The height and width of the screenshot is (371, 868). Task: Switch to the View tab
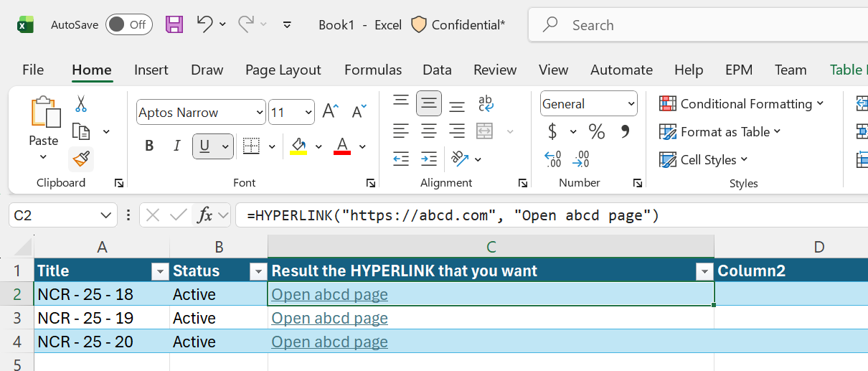pyautogui.click(x=553, y=70)
